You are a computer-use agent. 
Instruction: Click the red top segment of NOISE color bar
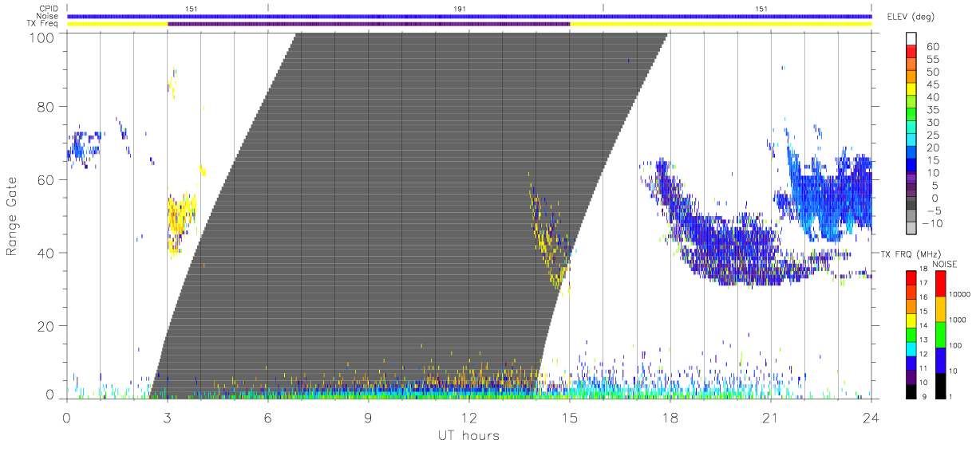tap(940, 284)
